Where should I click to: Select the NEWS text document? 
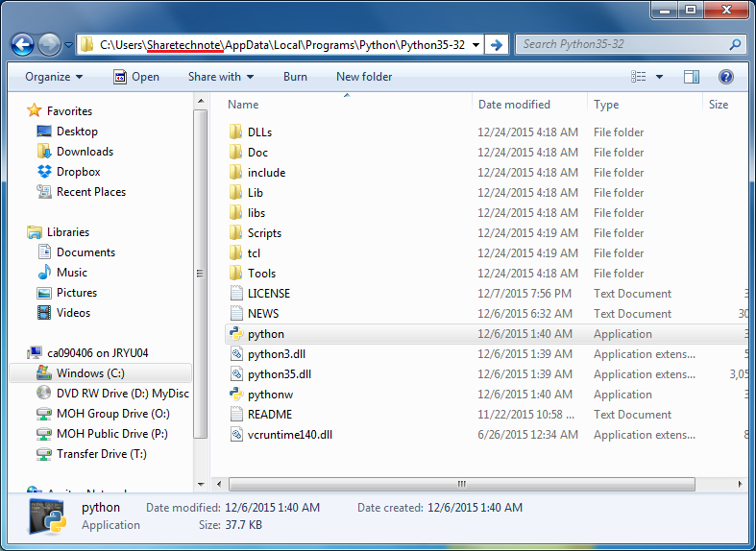[255, 314]
